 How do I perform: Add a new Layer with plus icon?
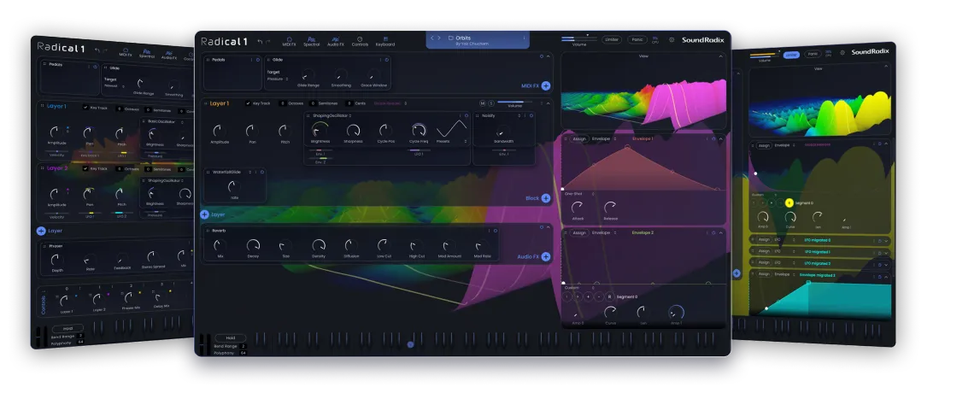[x=205, y=215]
